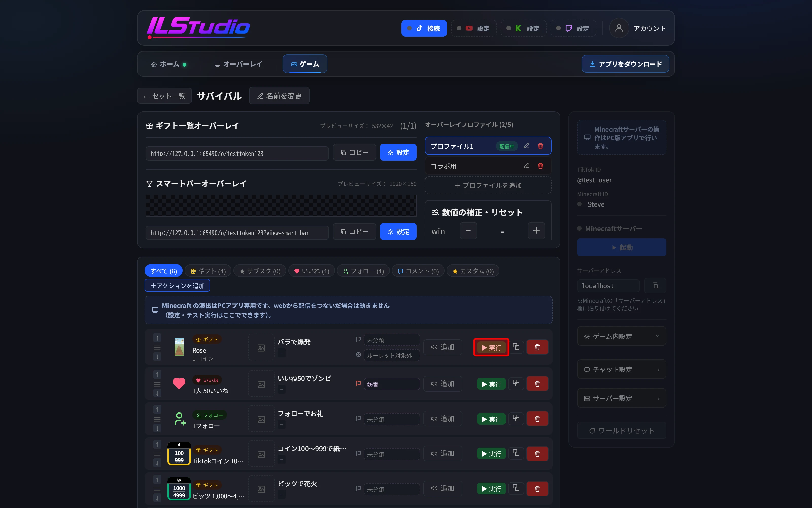Copy the localhost server address icon
812x508 pixels.
pyautogui.click(x=655, y=285)
